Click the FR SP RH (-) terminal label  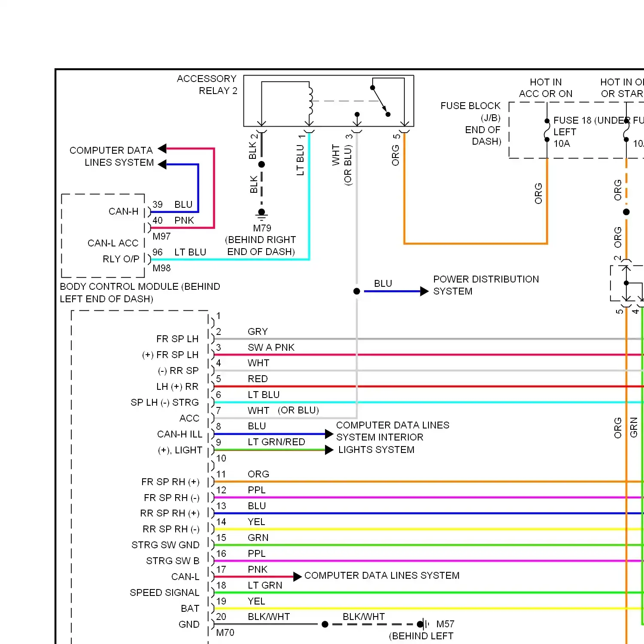172,498
